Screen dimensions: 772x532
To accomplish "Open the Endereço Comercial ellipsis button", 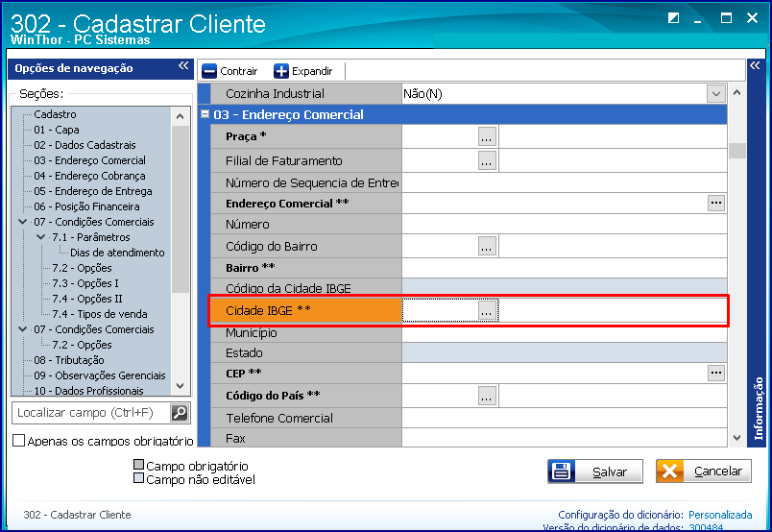I will pos(716,203).
